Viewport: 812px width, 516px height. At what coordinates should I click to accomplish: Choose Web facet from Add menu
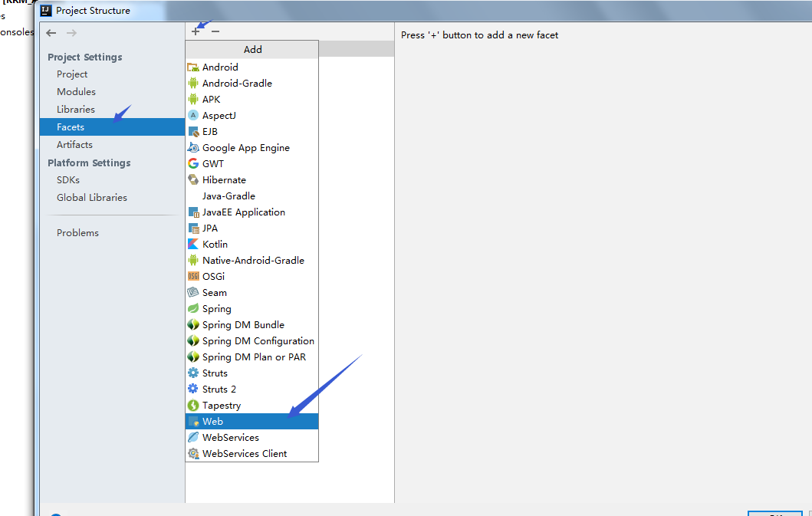coord(251,422)
